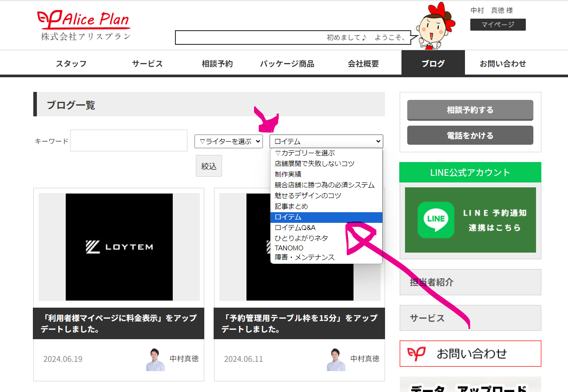Click 中村真徳 avatar on the 2024.06.11 post

[336, 359]
